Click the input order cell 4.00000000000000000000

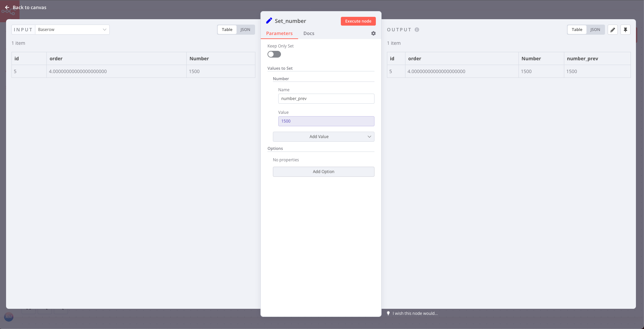click(116, 71)
